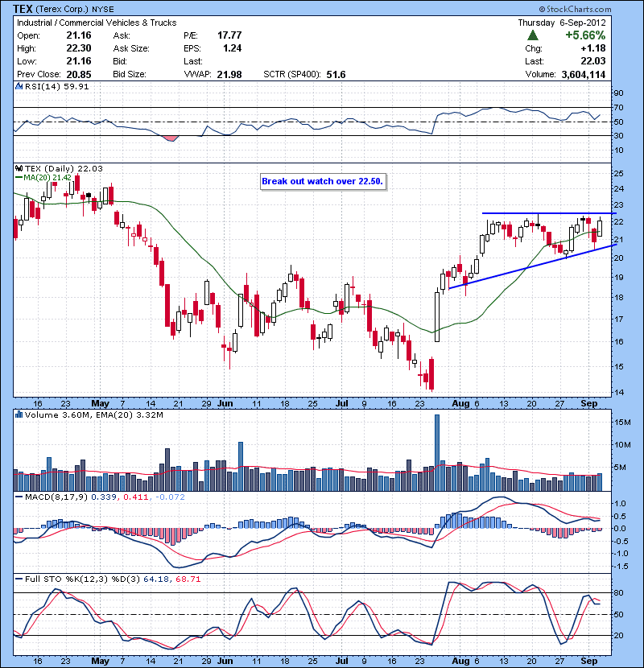The image size is (644, 668).
Task: Click the 'May' label on price axis
Action: (x=100, y=403)
